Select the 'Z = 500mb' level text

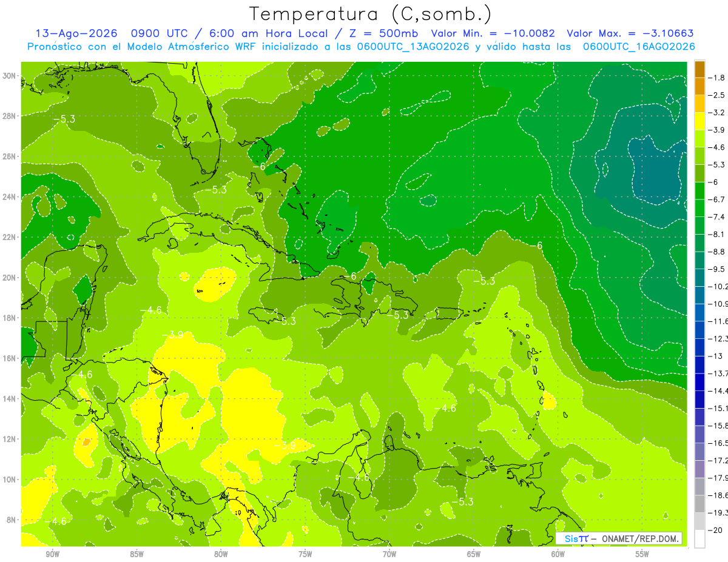click(x=381, y=33)
